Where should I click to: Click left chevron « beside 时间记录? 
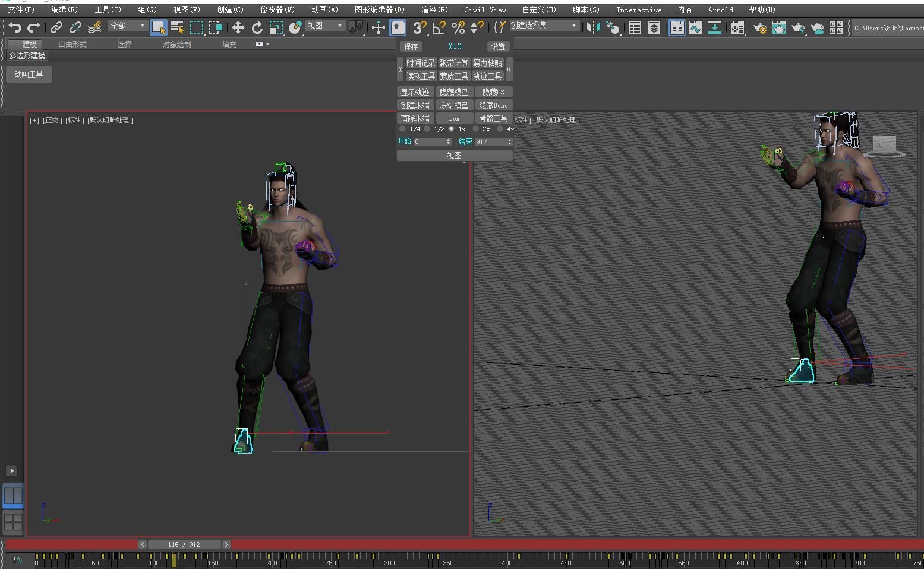[400, 69]
